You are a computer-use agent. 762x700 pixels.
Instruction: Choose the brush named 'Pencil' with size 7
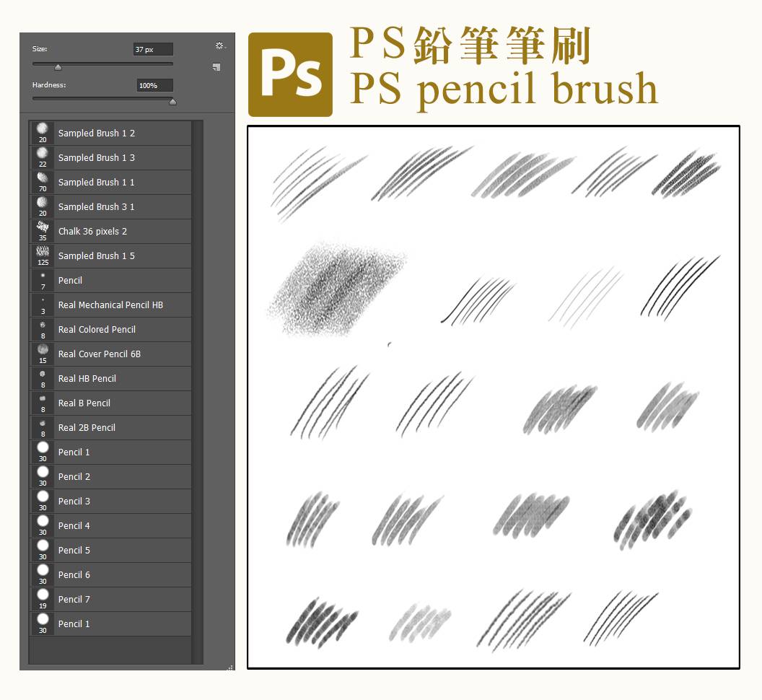(x=70, y=281)
